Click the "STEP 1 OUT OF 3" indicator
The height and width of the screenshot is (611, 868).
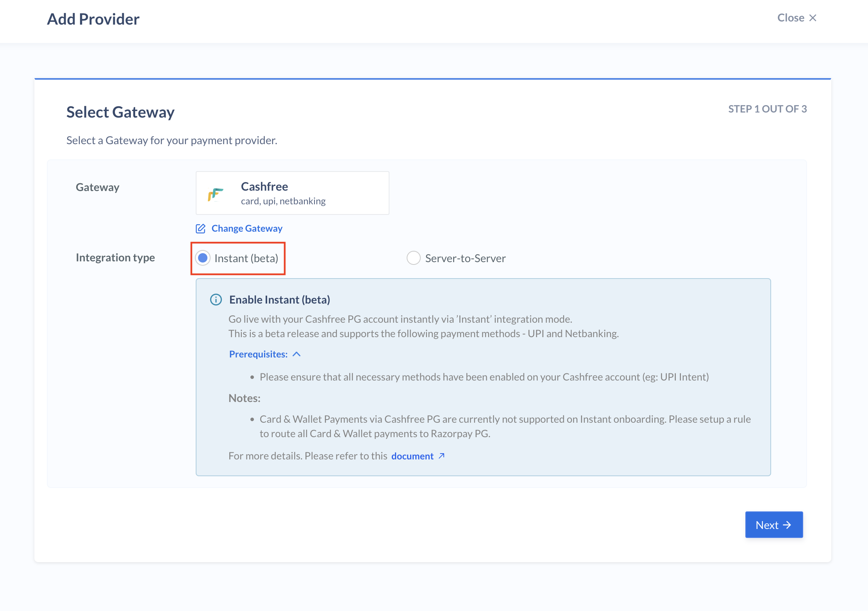coord(767,109)
